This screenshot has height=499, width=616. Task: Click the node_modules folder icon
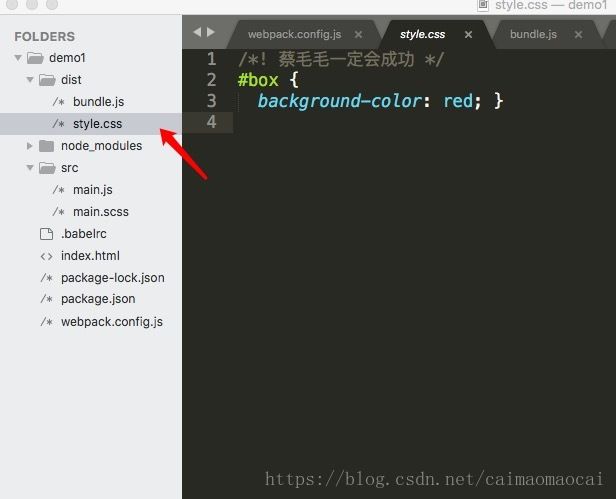[x=47, y=146]
